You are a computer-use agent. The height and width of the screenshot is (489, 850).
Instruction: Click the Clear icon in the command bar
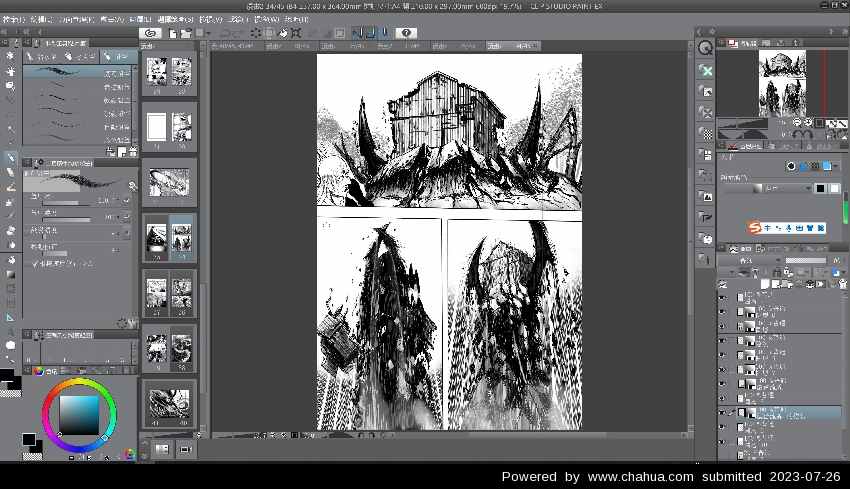[x=255, y=33]
